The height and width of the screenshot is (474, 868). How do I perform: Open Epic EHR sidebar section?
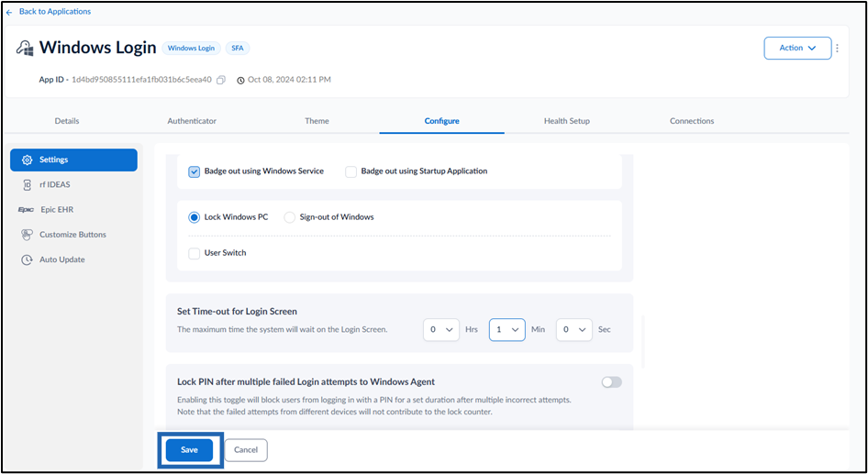[73, 210]
